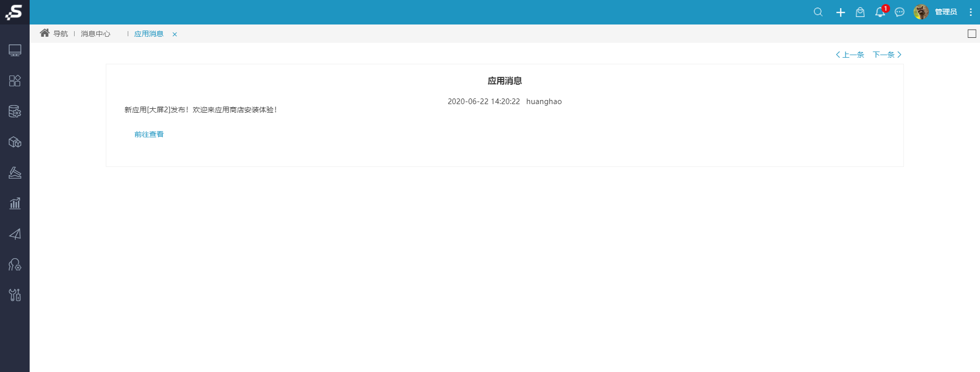Go to next message 下一条
980x372 pixels.
[887, 55]
